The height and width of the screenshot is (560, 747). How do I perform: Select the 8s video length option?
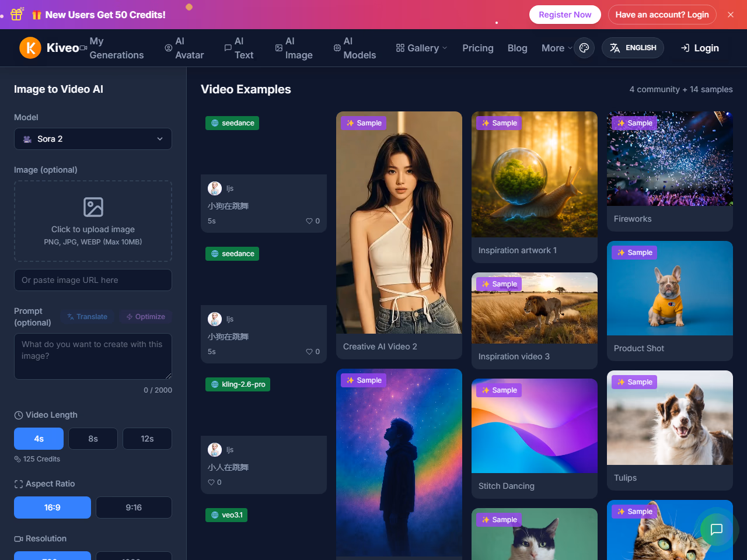coord(93,439)
